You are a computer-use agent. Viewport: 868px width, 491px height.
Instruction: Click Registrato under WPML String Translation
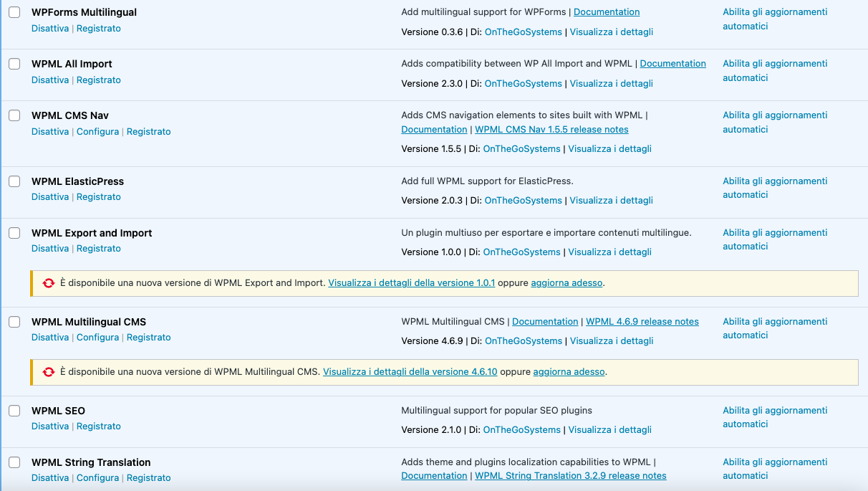[x=149, y=477]
